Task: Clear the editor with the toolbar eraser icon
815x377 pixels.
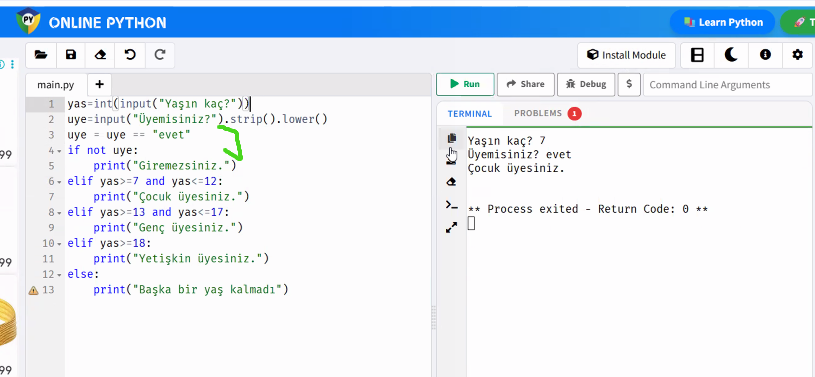Action: (100, 55)
